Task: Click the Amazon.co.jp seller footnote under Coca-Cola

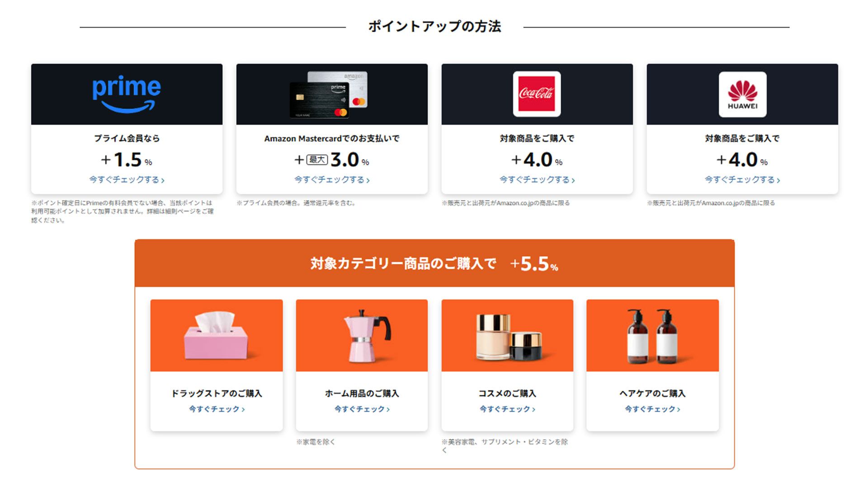Action: click(x=505, y=203)
